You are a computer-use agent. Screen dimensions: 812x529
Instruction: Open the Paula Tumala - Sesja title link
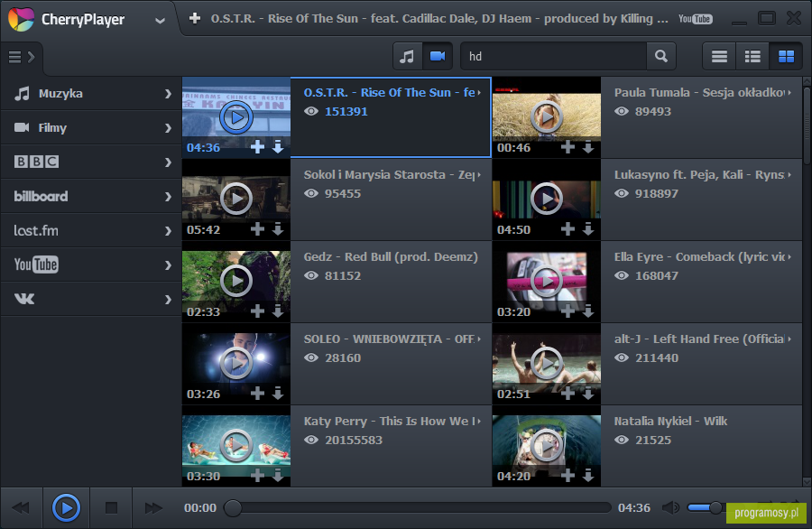tap(699, 93)
